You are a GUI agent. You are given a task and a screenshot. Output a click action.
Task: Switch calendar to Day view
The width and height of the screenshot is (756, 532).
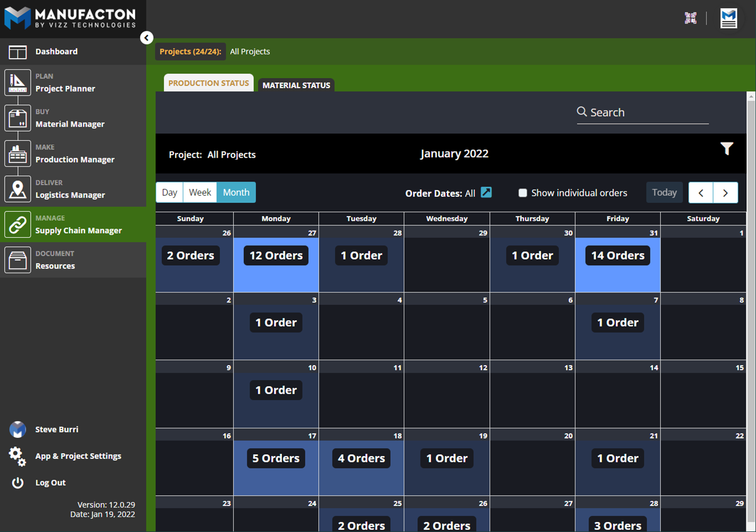pos(169,192)
